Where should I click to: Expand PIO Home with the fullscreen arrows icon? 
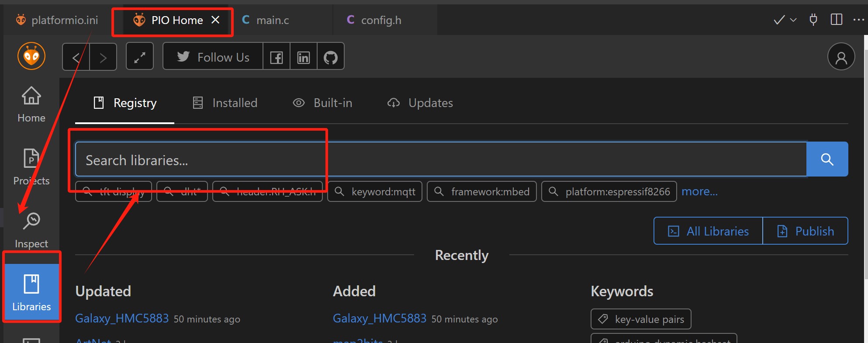click(140, 56)
